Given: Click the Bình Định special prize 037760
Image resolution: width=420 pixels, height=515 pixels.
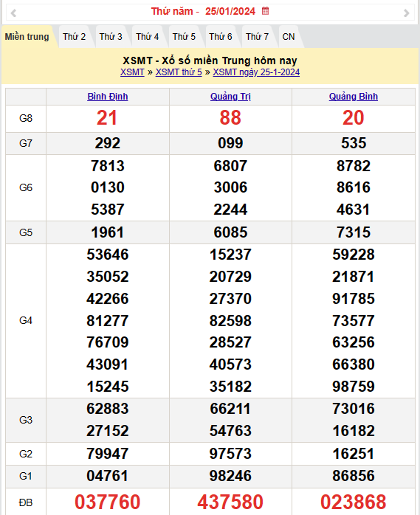Looking at the screenshot, I should [x=108, y=502].
